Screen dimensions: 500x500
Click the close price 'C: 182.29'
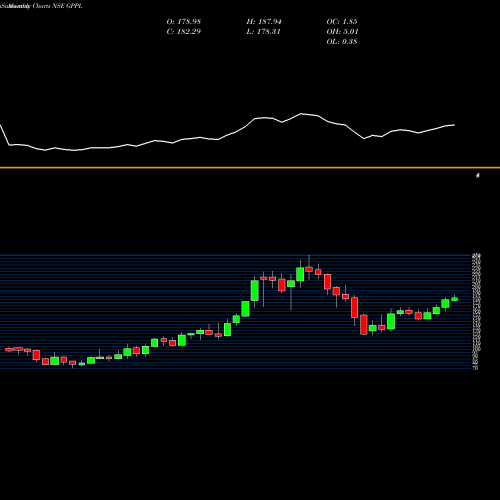(184, 32)
